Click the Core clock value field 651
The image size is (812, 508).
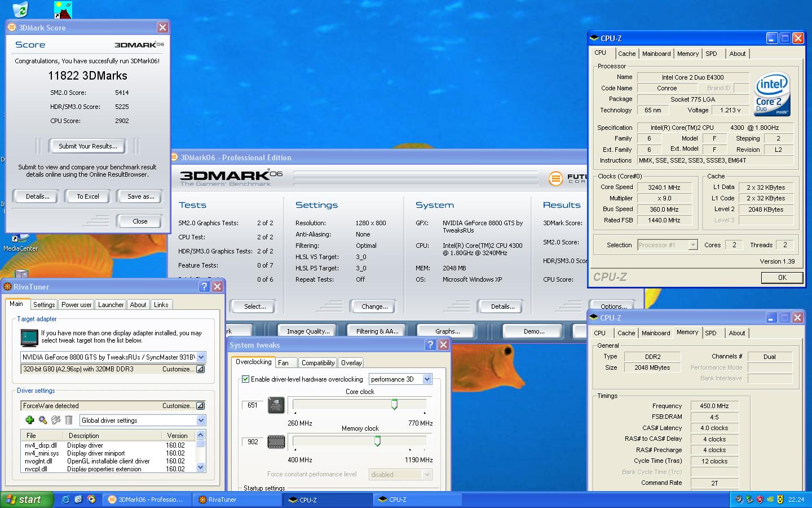[253, 405]
